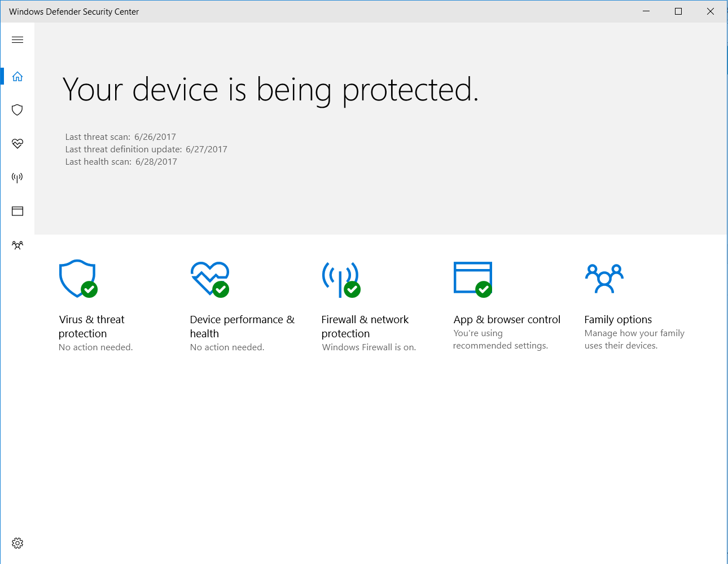Image resolution: width=728 pixels, height=564 pixels.
Task: Open Firewall & network antenna icon in sidebar
Action: [17, 178]
